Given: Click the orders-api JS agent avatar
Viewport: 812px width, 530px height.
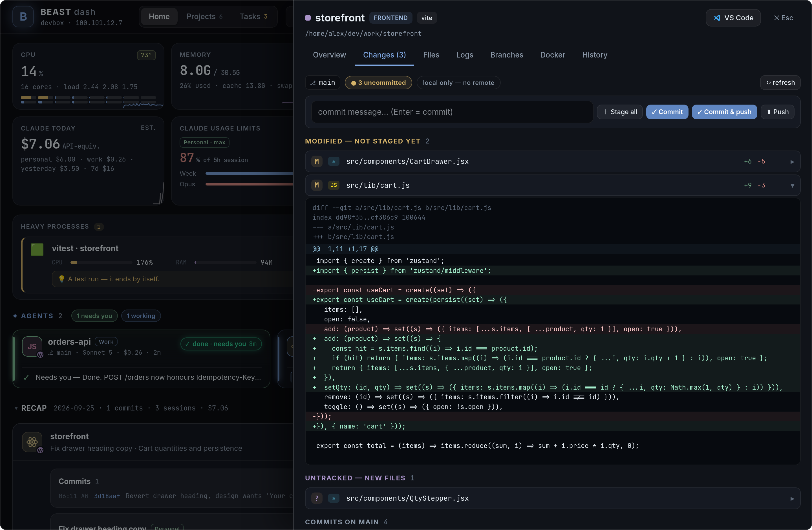Looking at the screenshot, I should coord(32,346).
